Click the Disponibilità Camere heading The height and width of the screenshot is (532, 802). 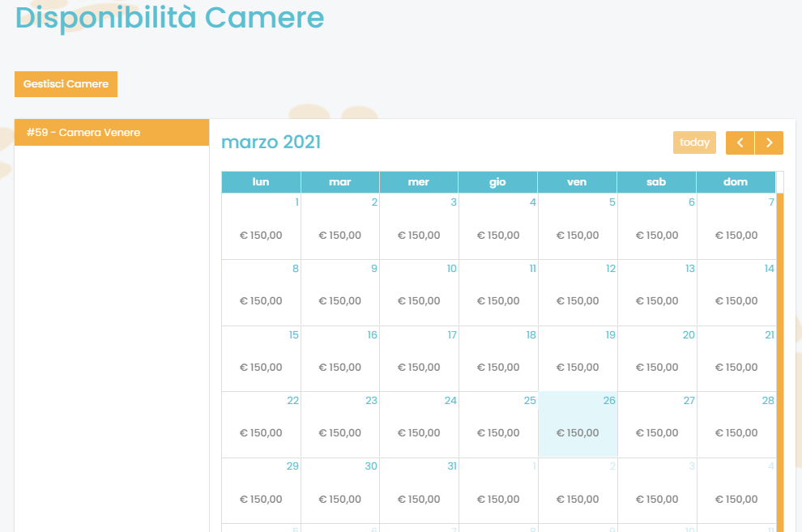point(169,17)
